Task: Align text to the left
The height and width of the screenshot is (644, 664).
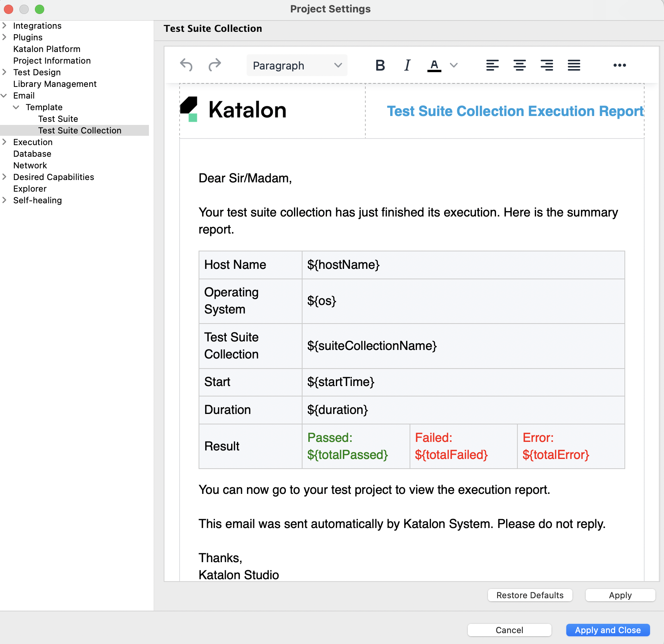Action: pos(493,65)
